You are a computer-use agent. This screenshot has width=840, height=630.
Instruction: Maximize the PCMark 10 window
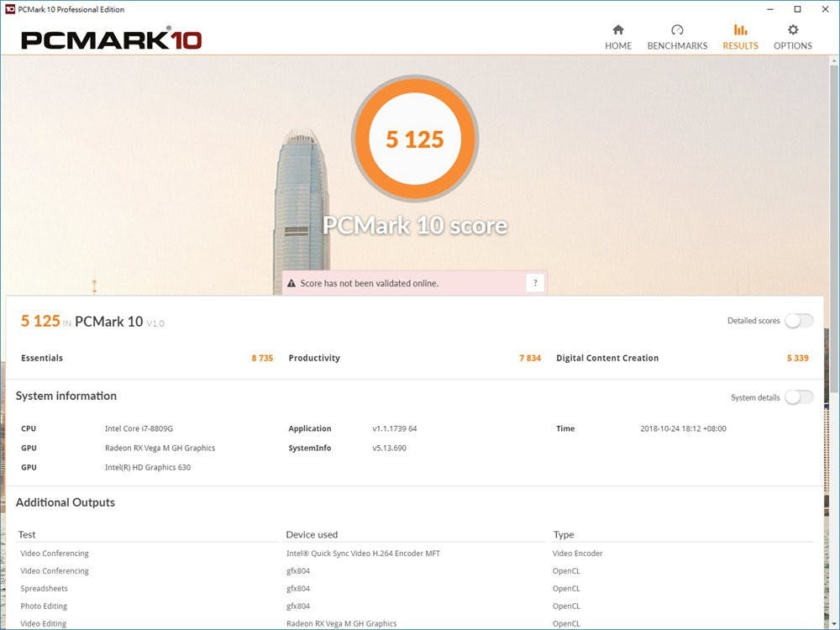(797, 9)
